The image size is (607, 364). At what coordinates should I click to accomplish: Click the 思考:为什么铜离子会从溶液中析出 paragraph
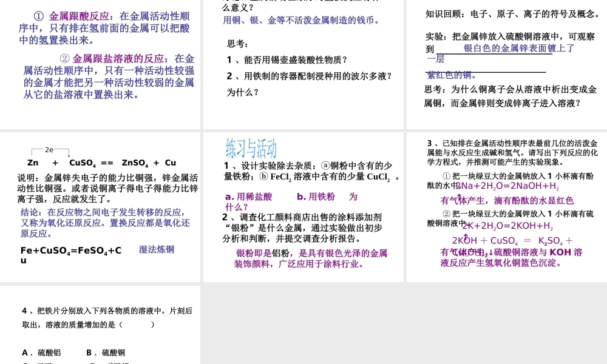[510, 96]
